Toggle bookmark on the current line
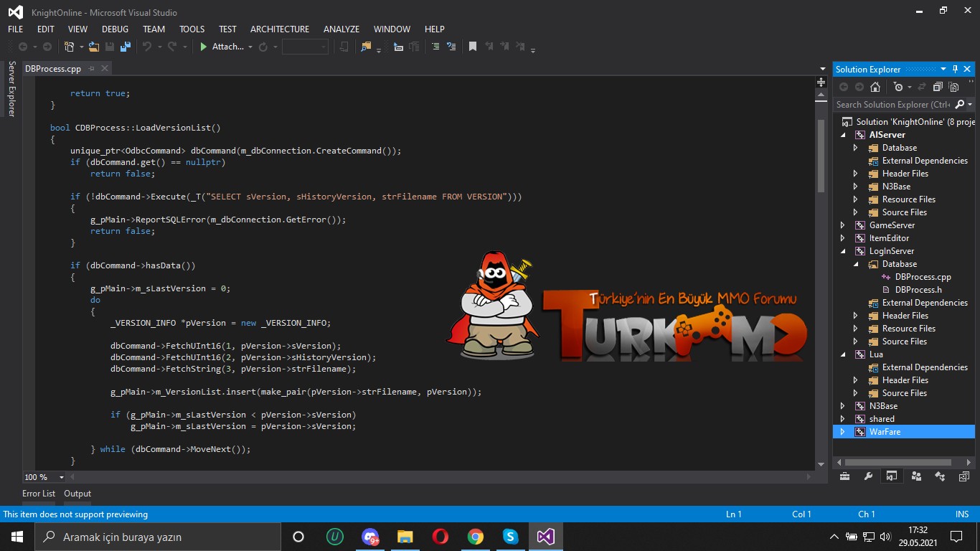The image size is (980, 551). point(472,47)
